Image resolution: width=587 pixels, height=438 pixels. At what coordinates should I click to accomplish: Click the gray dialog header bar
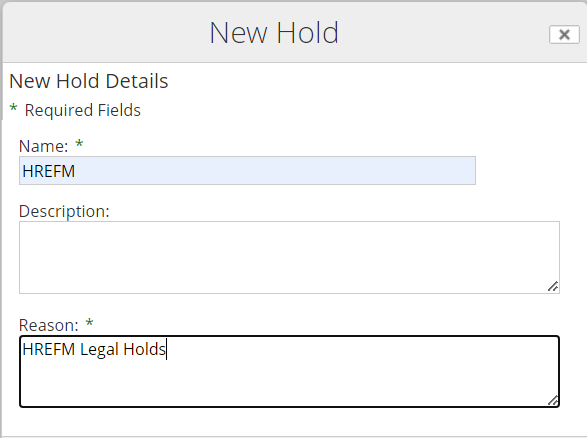pyautogui.click(x=295, y=33)
